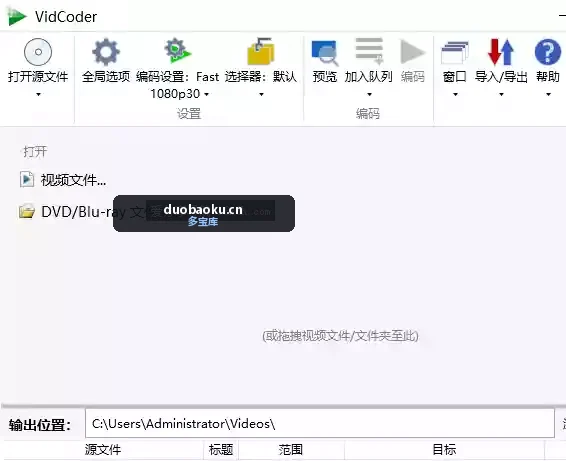Expand the 窗口 dropdown arrow
The image size is (566, 461).
pyautogui.click(x=455, y=95)
